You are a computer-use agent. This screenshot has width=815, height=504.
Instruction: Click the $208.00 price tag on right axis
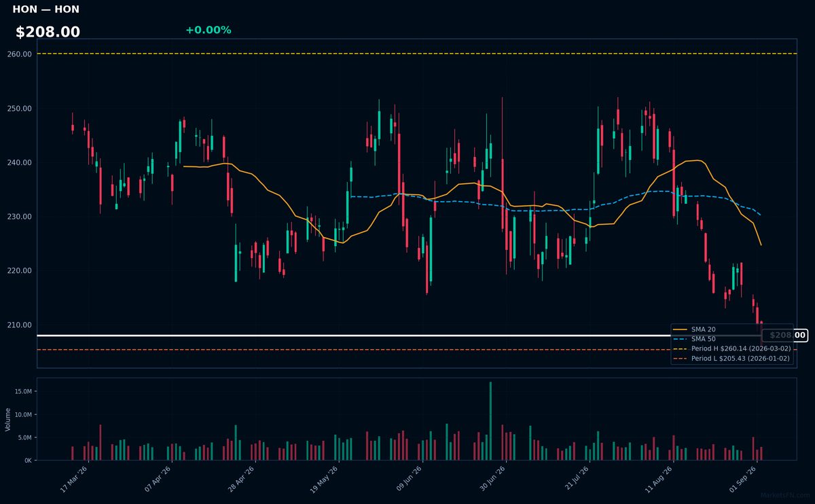pyautogui.click(x=784, y=335)
